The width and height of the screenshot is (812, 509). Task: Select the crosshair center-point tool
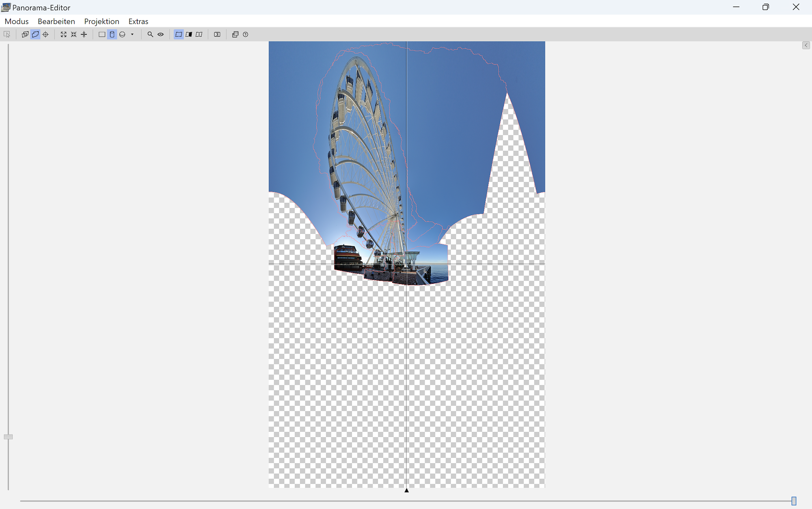pyautogui.click(x=45, y=35)
